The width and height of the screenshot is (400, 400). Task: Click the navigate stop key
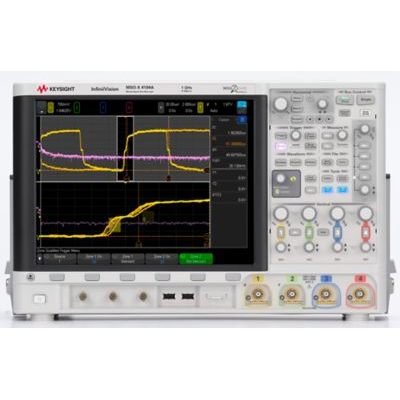[319, 119]
